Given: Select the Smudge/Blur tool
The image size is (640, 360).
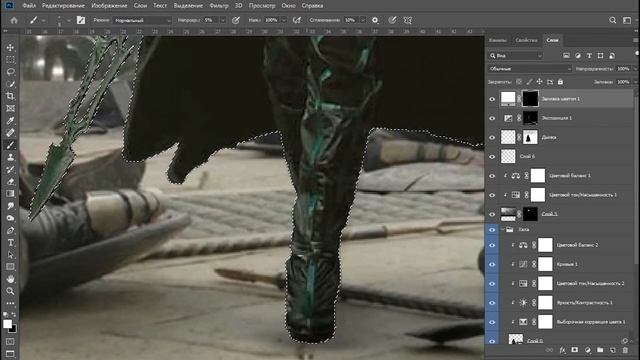Looking at the screenshot, I should pos(10,206).
